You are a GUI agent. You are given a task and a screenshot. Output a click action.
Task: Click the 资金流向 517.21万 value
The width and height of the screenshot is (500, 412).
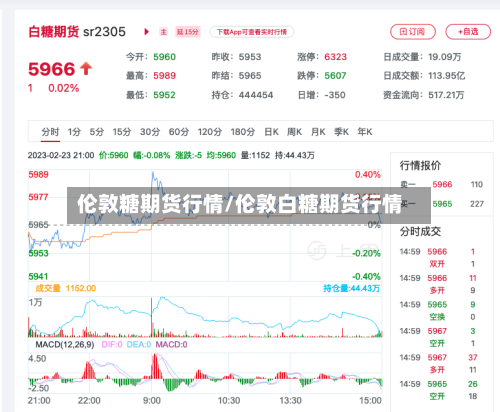pyautogui.click(x=446, y=95)
